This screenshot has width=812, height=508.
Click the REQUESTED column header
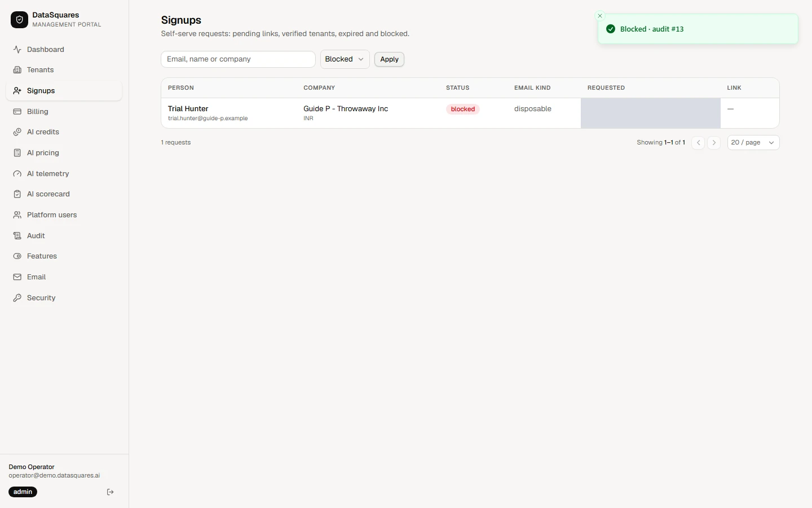click(606, 88)
